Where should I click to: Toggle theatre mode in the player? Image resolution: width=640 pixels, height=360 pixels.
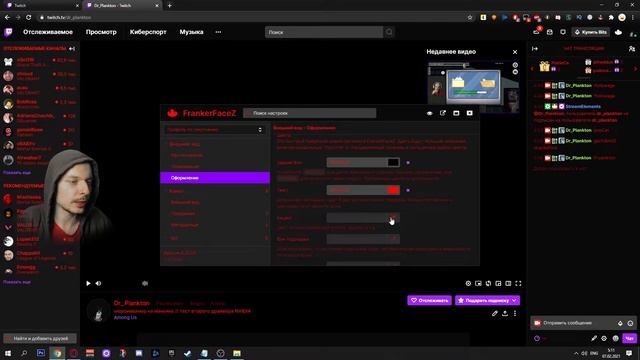tap(508, 283)
